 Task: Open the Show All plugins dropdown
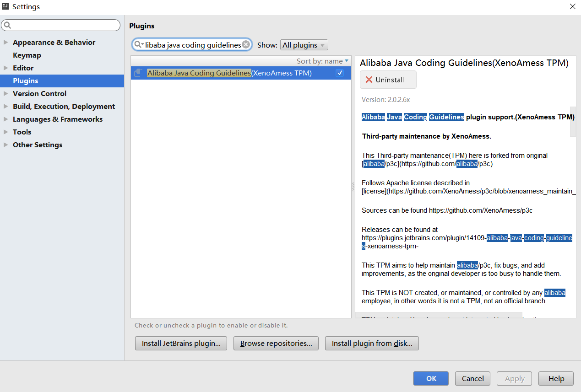(x=304, y=45)
